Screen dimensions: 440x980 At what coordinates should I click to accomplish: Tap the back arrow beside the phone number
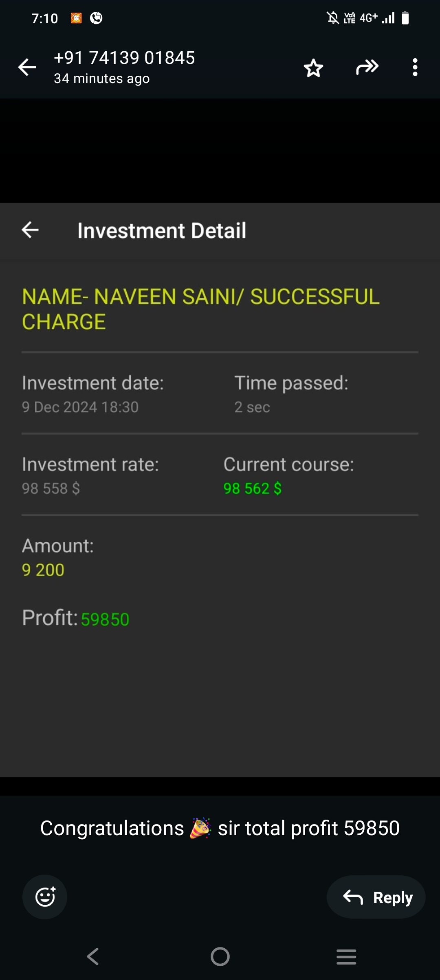(x=27, y=67)
